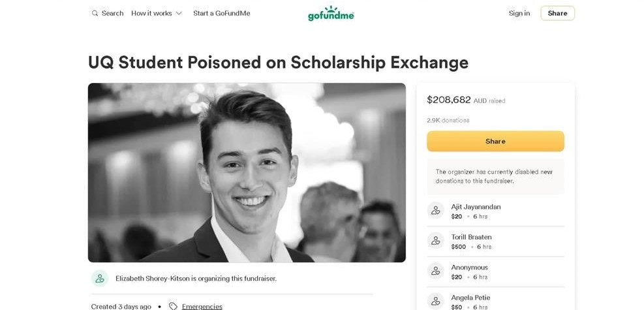Viewport: 644px width, 310px height.
Task: Click the tag icon beside Emergencies
Action: (174, 306)
